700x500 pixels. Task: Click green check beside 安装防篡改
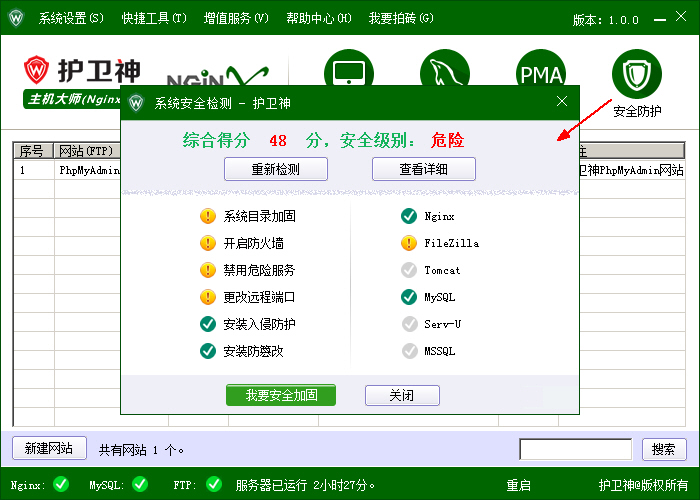click(208, 351)
